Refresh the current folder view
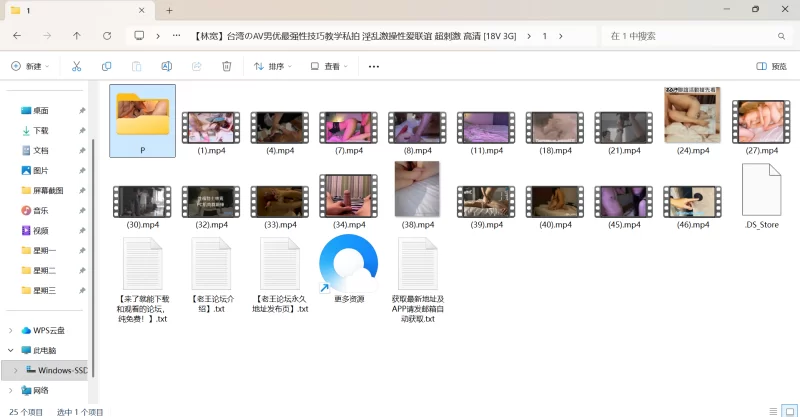 tap(108, 36)
